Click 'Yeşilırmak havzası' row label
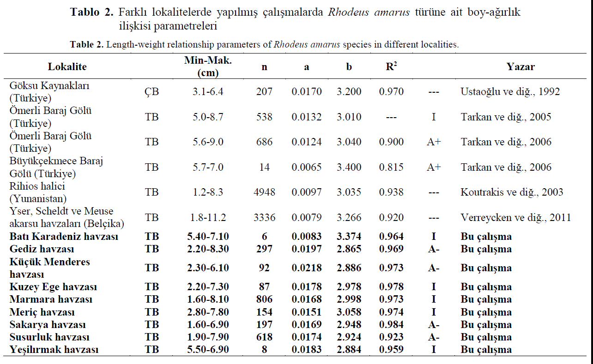 coord(54,350)
